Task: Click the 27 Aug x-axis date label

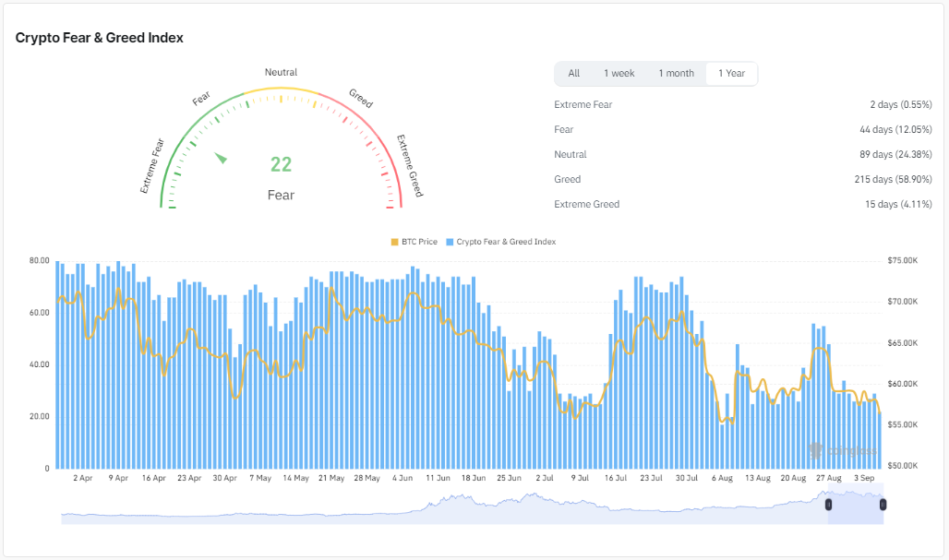Action: pyautogui.click(x=829, y=478)
